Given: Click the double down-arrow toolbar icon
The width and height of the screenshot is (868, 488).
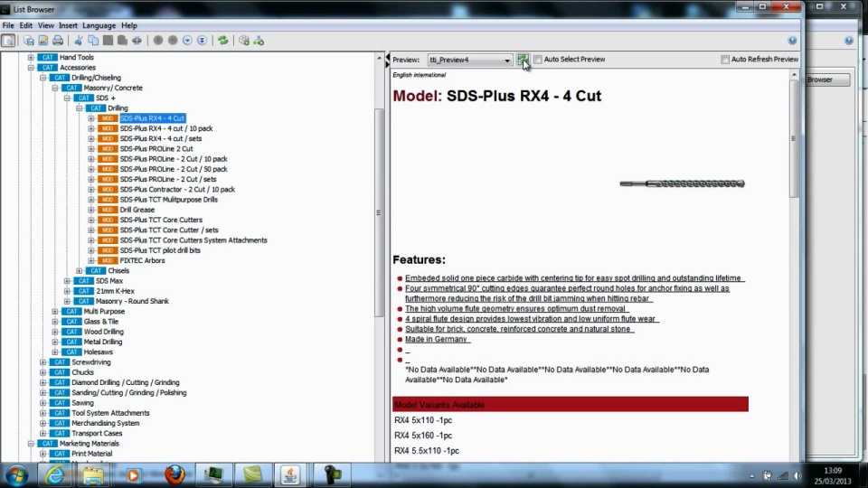Looking at the screenshot, I should coord(202,41).
